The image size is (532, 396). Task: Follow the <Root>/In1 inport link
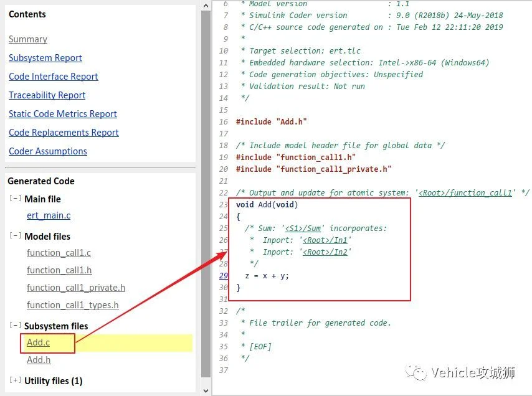[x=325, y=240]
